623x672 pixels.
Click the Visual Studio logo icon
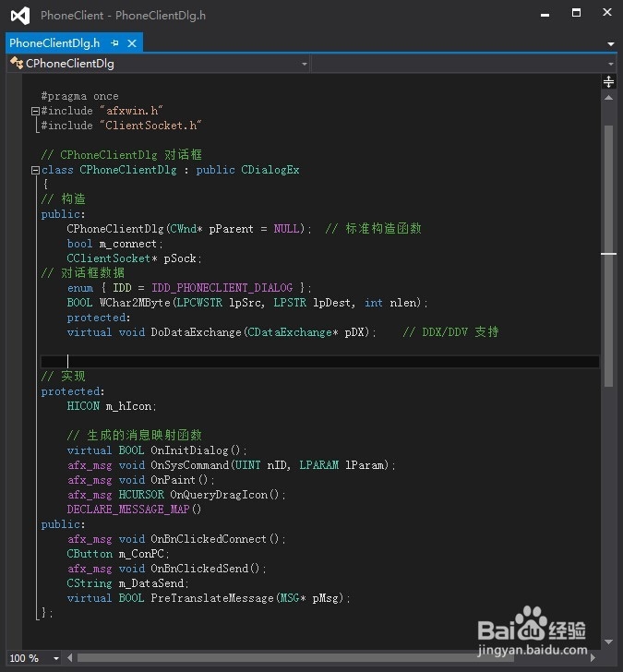click(x=20, y=16)
